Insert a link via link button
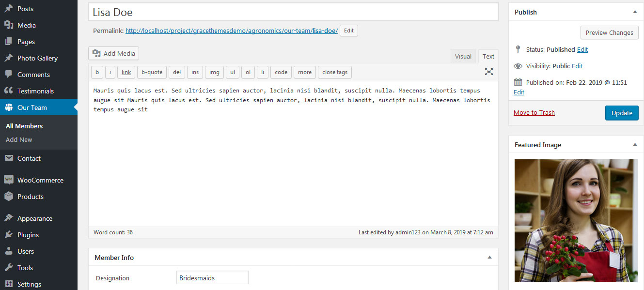The image size is (644, 290). [x=126, y=72]
